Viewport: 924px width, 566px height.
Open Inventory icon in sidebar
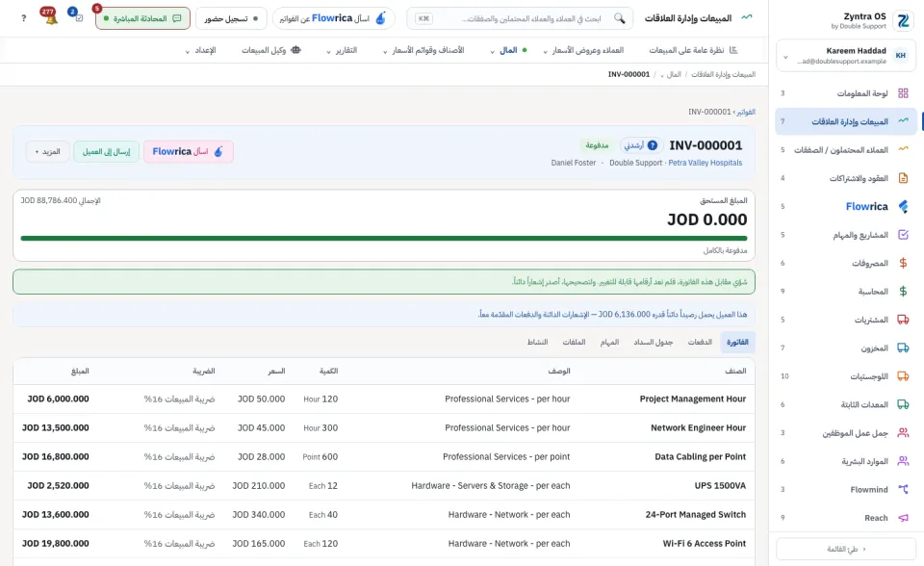[903, 347]
